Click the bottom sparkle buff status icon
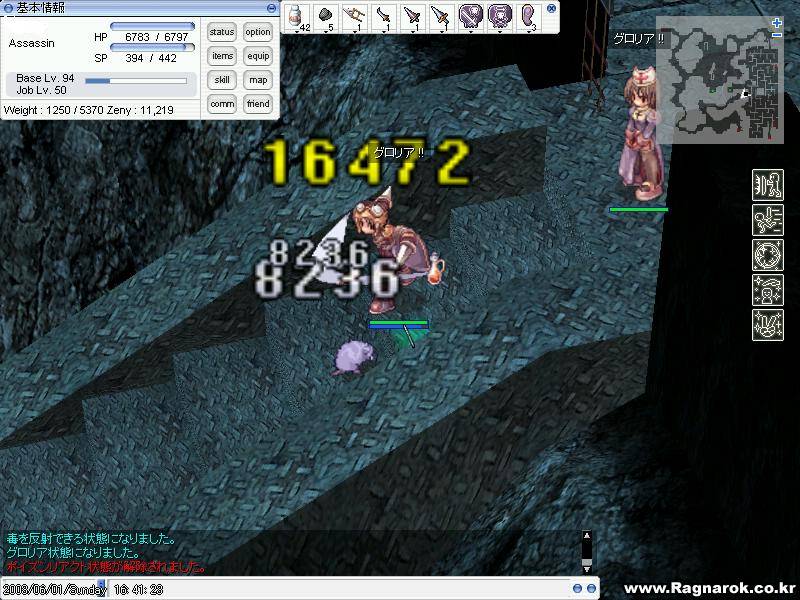 click(x=768, y=324)
